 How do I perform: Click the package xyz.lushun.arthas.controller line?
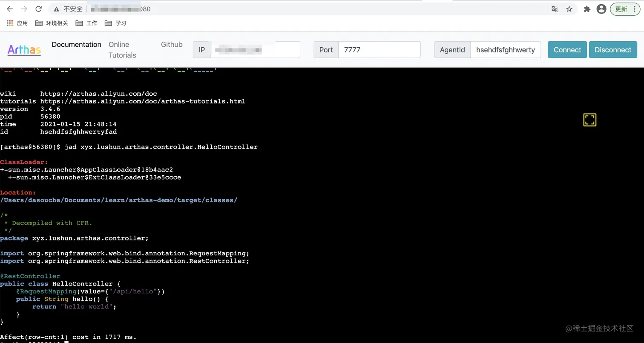[x=74, y=238]
